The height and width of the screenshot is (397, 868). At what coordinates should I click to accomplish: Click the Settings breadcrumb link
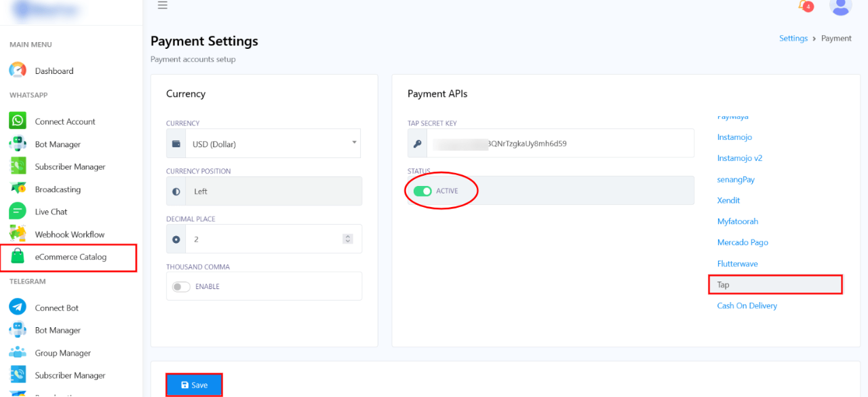(793, 38)
